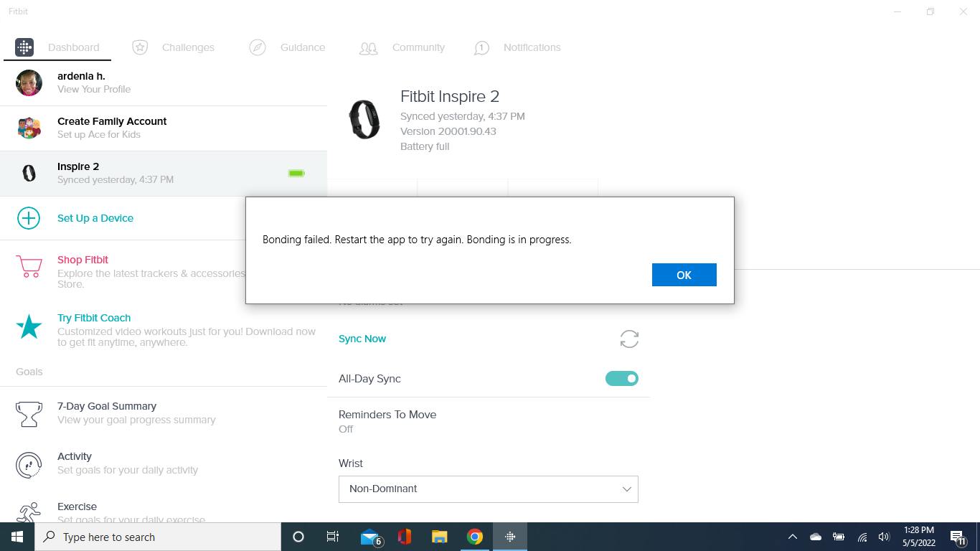Image resolution: width=980 pixels, height=551 pixels.
Task: Click the Fitbit app taskbar icon
Action: (x=510, y=537)
